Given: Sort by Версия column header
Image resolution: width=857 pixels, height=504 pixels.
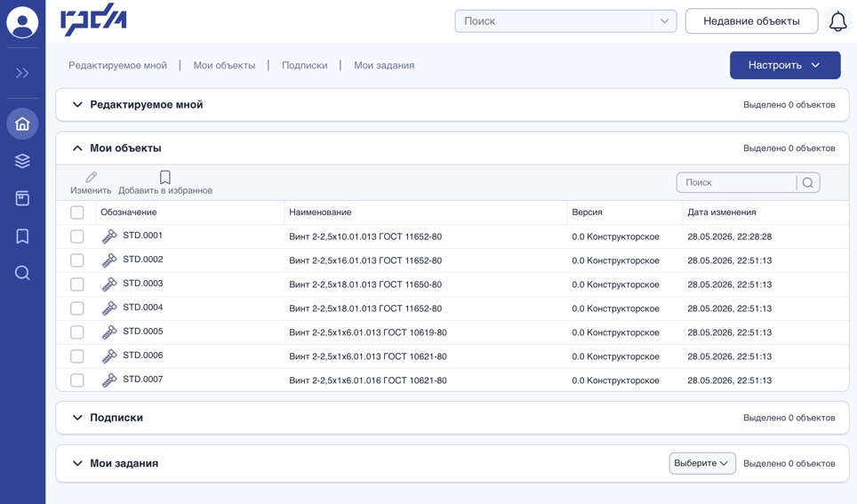Looking at the screenshot, I should [587, 212].
